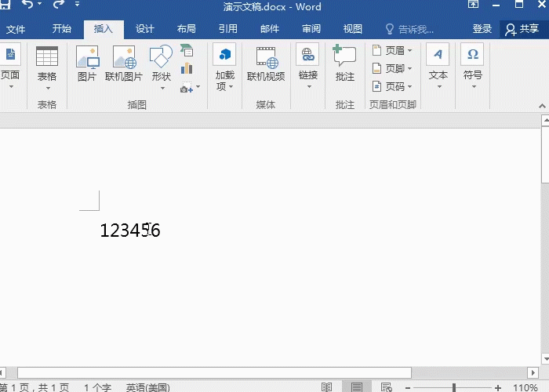Click the zoom slider handle
Viewport: 549px width, 392px height.
click(454, 387)
